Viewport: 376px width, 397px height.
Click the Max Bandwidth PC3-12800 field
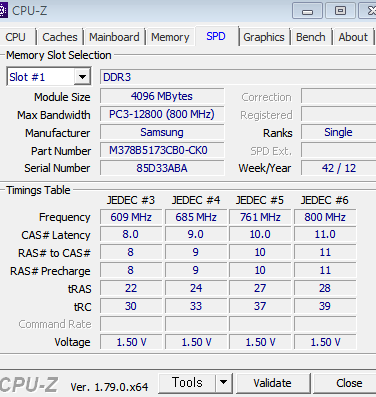(x=162, y=114)
